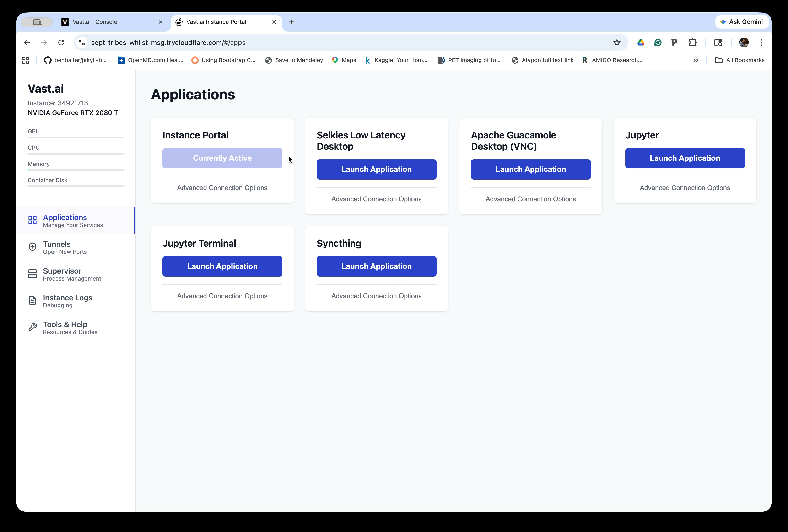Select the Applications grid icon in sidebar

click(32, 220)
